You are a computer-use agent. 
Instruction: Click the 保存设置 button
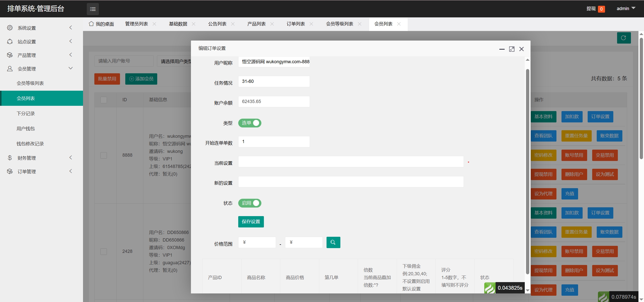click(x=251, y=222)
